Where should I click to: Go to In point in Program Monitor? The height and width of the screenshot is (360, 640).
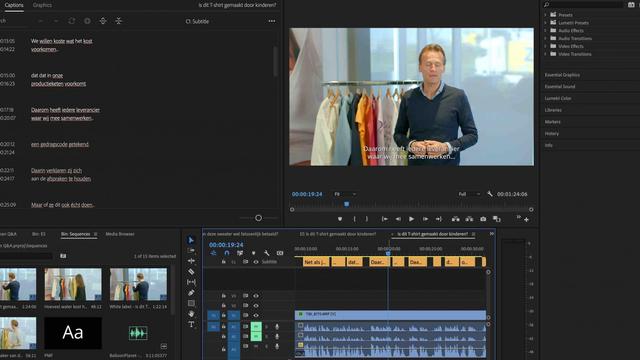(384, 219)
